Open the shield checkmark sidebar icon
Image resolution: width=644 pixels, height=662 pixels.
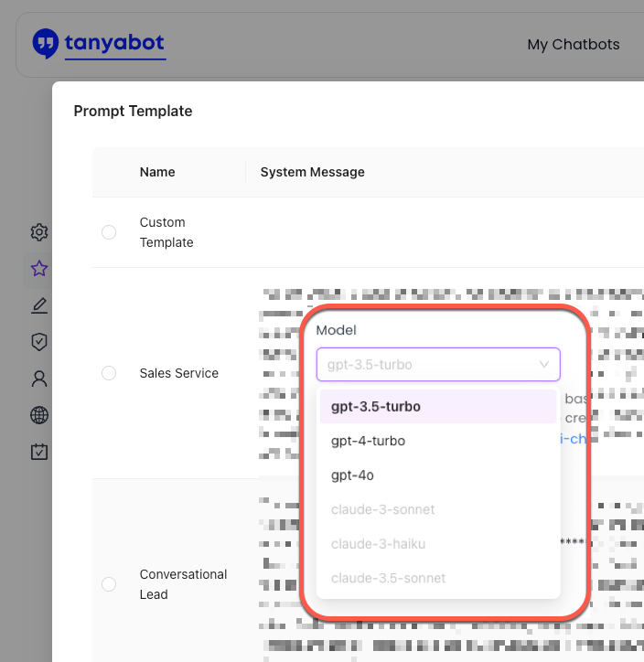pos(38,342)
